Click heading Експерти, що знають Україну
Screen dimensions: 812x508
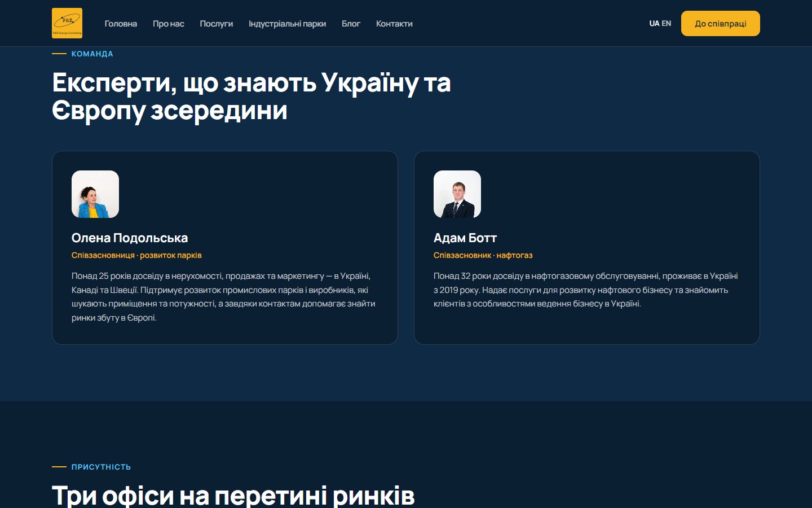[251, 96]
